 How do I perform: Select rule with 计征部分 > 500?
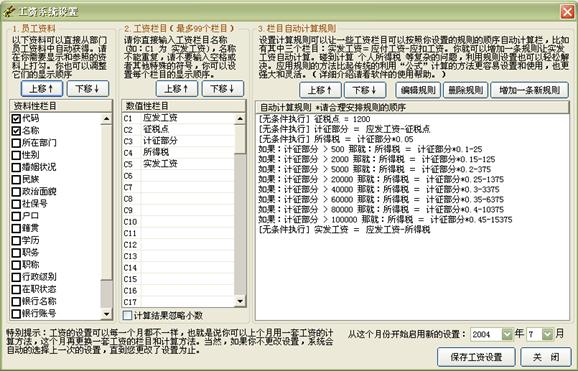tap(370, 149)
